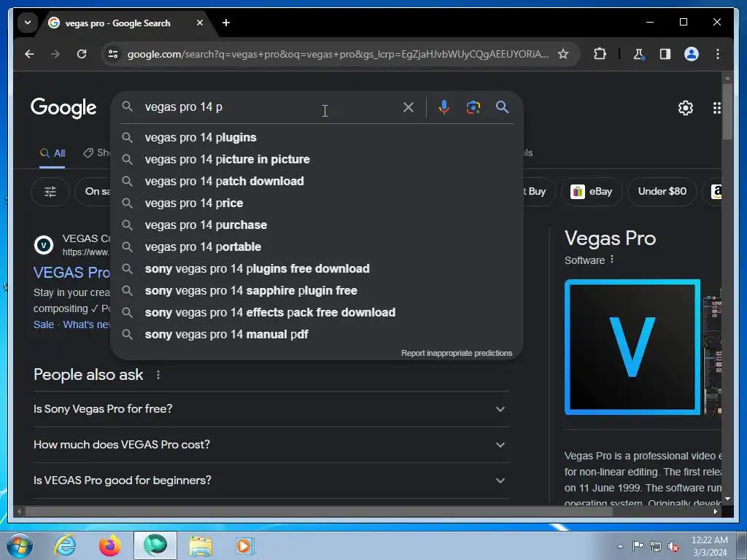This screenshot has width=747, height=560.
Task: Open the tab search dropdown arrow
Action: (x=28, y=23)
